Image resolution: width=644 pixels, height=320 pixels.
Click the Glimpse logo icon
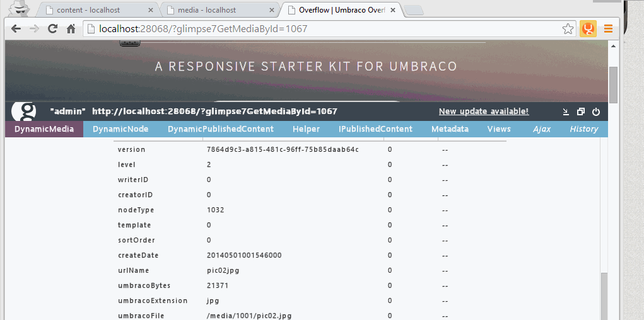(x=23, y=111)
